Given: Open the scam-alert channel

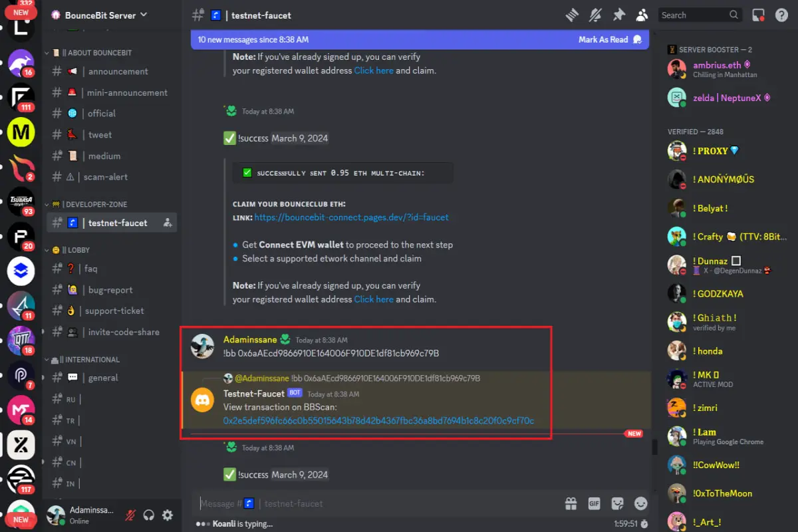Looking at the screenshot, I should pyautogui.click(x=112, y=177).
